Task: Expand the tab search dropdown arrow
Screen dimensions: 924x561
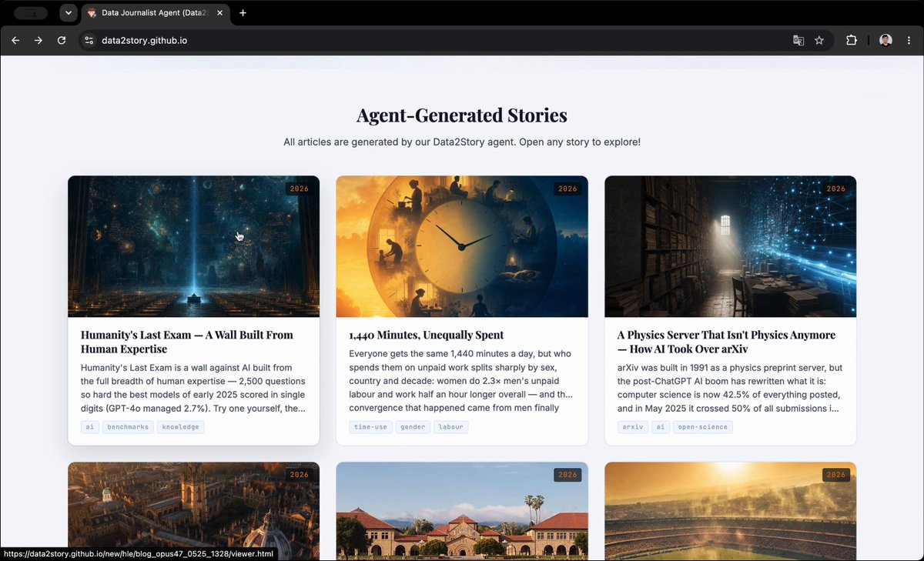Action: [69, 13]
